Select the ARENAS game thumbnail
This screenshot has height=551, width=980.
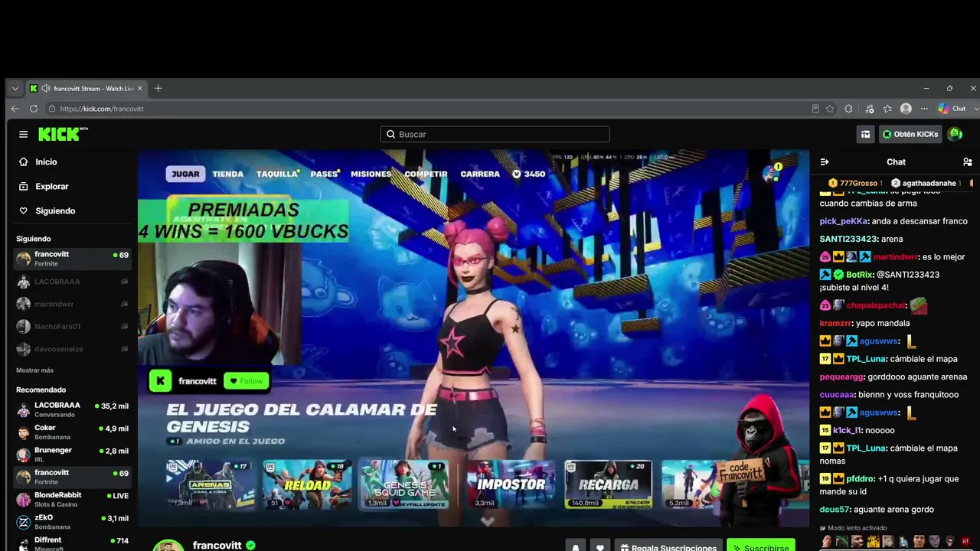(x=209, y=484)
